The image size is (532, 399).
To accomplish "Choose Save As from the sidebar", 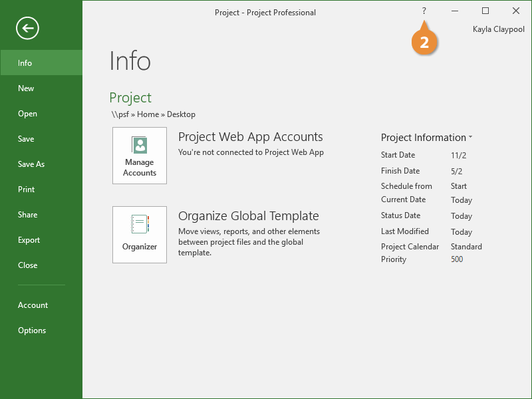I will (x=31, y=164).
